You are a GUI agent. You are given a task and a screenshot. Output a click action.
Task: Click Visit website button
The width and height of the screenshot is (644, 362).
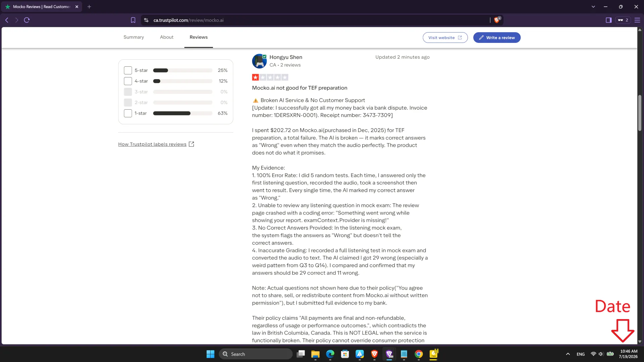point(445,38)
